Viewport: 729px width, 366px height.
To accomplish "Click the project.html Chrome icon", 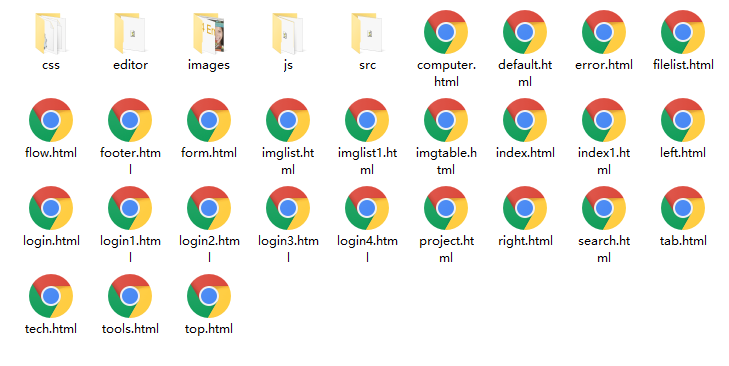I will (446, 208).
